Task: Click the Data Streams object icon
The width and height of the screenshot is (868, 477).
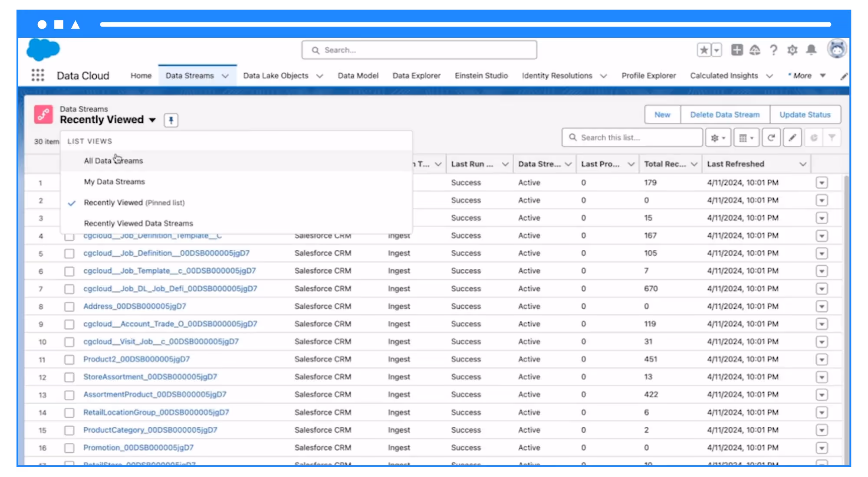Action: [43, 114]
